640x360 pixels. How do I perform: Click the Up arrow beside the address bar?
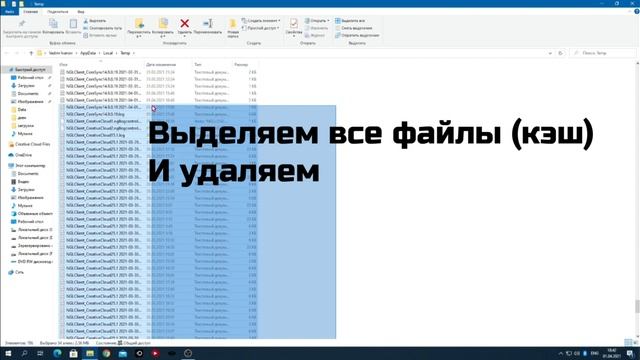point(31,53)
